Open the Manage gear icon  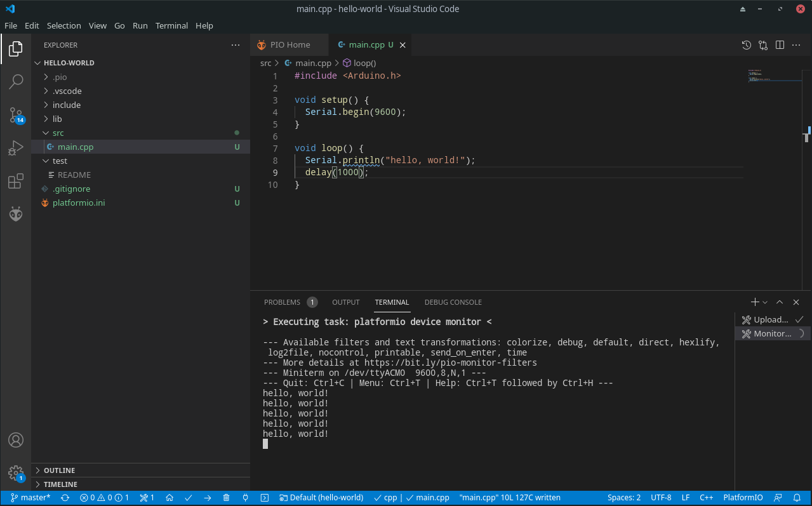pos(16,473)
